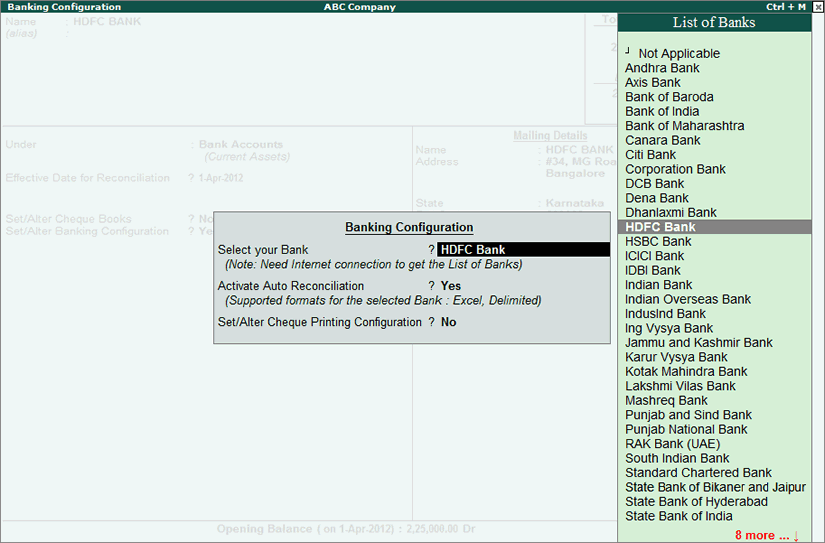Choose Ing Vysya Bank entry
The width and height of the screenshot is (825, 543).
click(669, 328)
